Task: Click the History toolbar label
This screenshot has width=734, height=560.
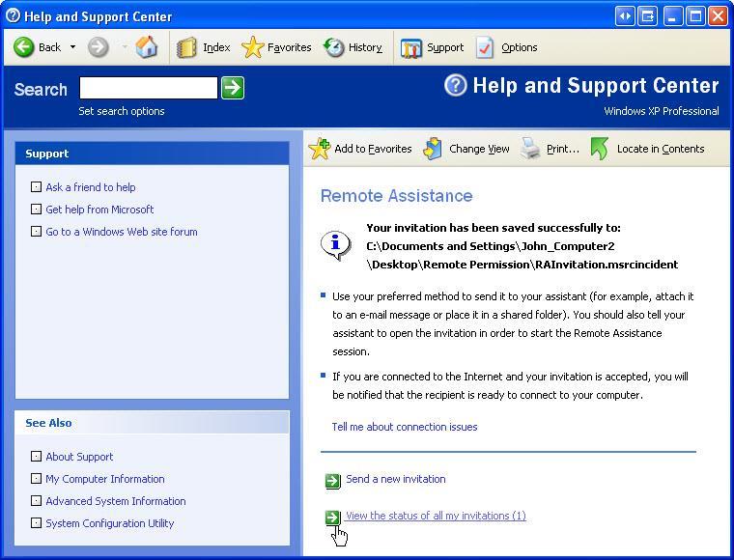Action: pyautogui.click(x=365, y=47)
